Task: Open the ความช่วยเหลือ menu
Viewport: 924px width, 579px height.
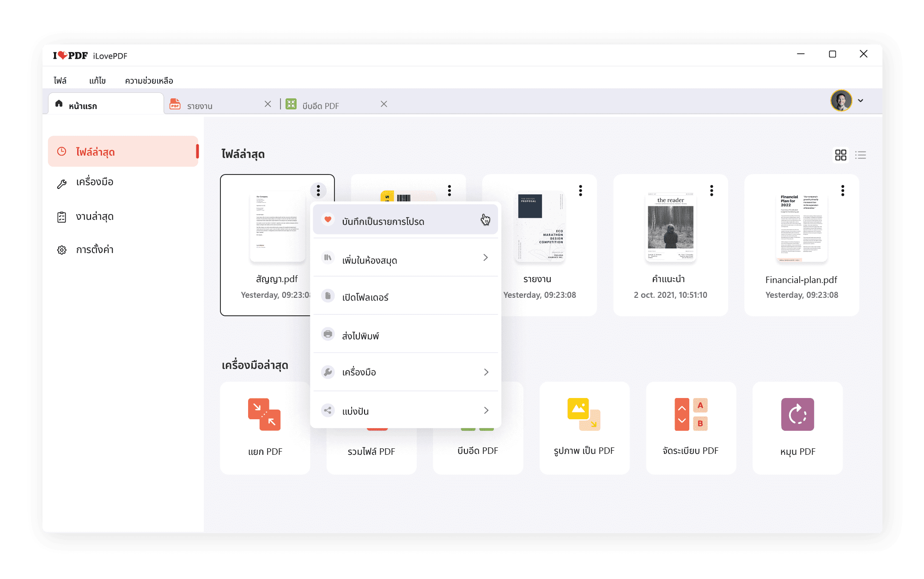Action: coord(149,81)
